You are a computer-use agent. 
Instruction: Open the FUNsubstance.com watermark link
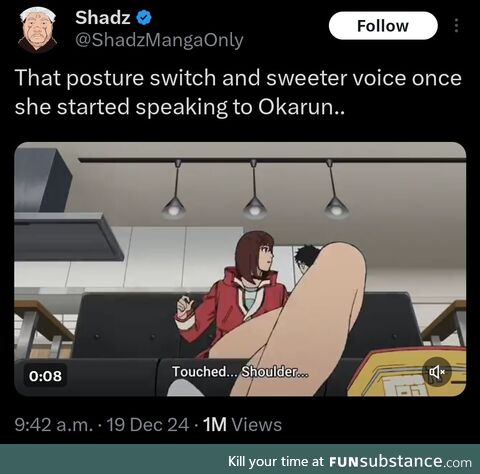point(400,462)
